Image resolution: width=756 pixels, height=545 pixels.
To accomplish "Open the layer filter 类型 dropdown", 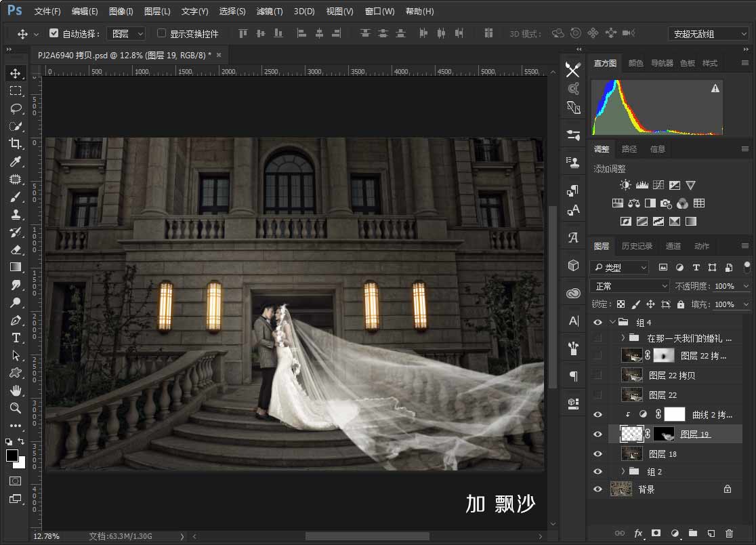I will point(618,267).
